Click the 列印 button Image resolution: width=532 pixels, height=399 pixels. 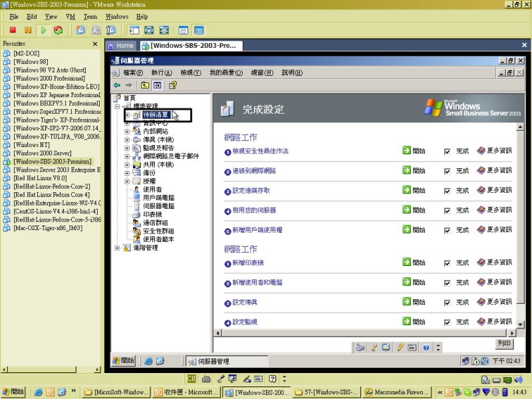pyautogui.click(x=504, y=343)
